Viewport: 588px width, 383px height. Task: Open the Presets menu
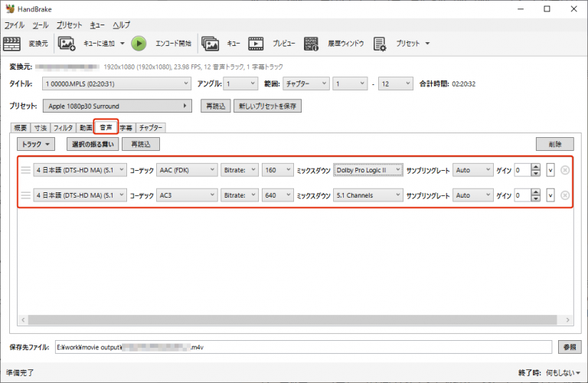pos(69,25)
